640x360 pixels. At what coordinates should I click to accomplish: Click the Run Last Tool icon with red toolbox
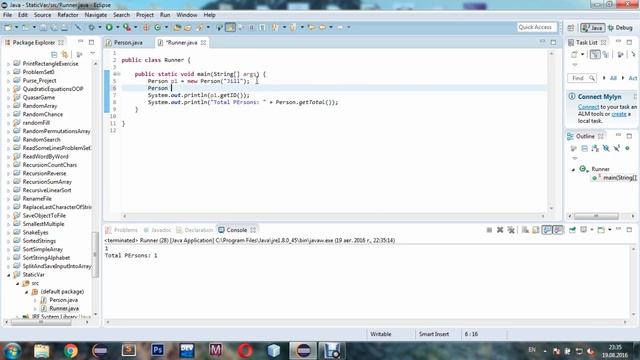(x=127, y=27)
